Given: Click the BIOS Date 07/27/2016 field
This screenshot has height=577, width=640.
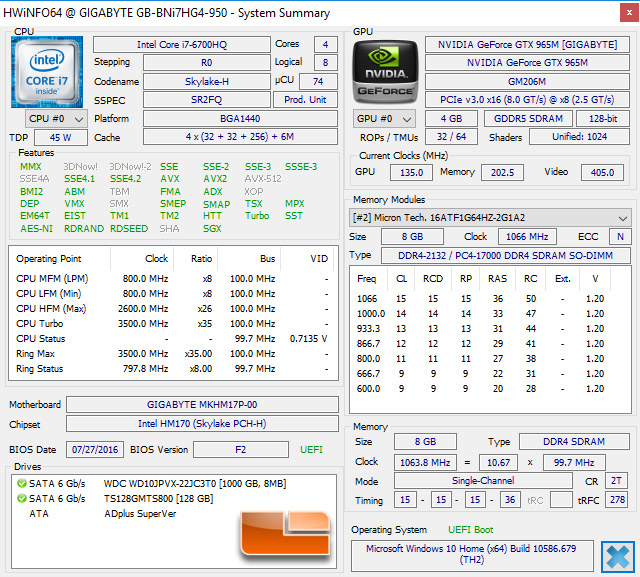Looking at the screenshot, I should pyautogui.click(x=95, y=450).
